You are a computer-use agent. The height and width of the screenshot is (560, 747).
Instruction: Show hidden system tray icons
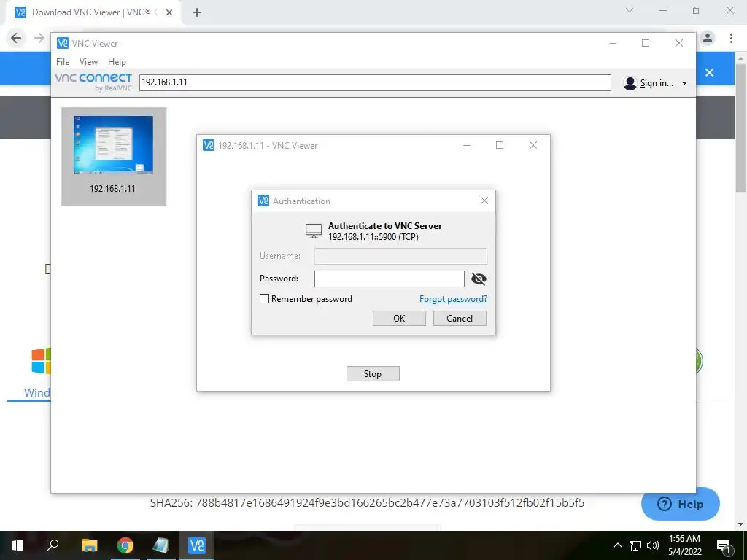(617, 545)
